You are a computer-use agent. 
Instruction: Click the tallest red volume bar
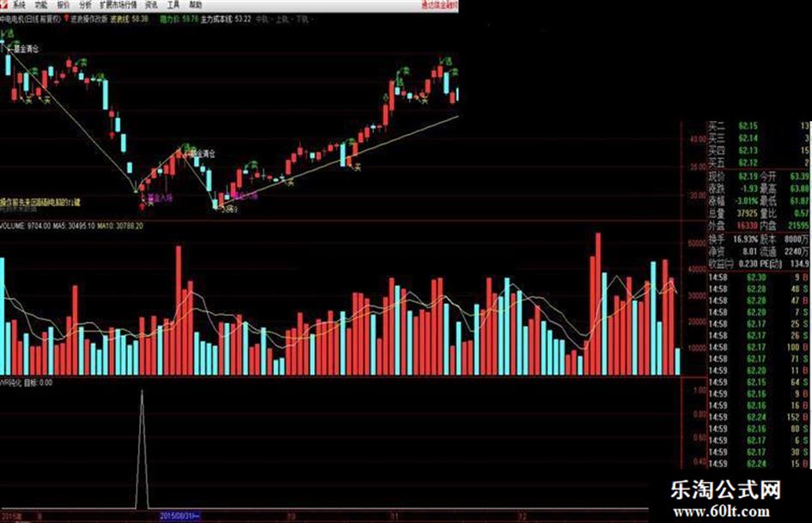click(x=598, y=304)
